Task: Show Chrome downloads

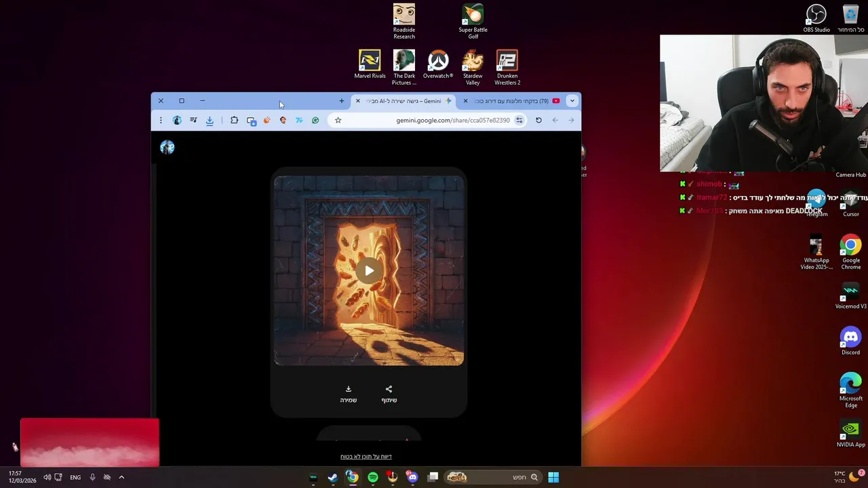Action: [210, 120]
